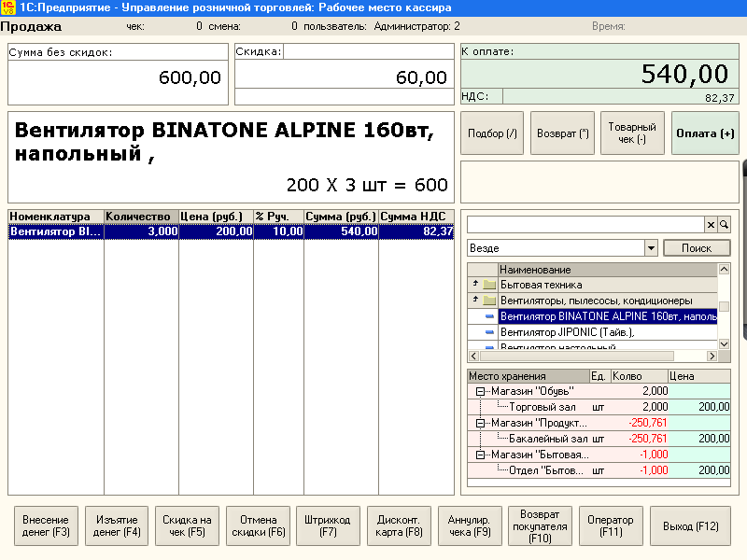Viewport: 747px width, 560px height.
Task: Click the Номенклатура column header
Action: [x=56, y=217]
